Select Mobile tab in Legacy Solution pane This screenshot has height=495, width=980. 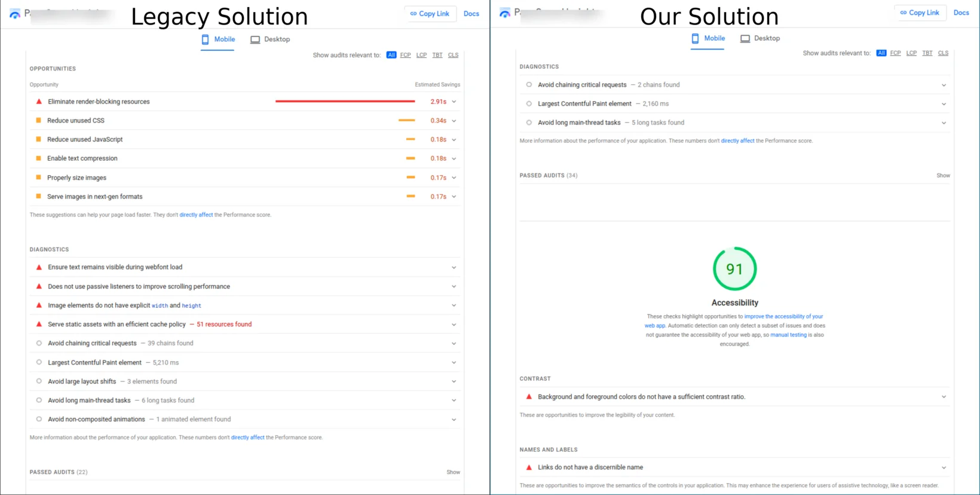[x=218, y=39]
